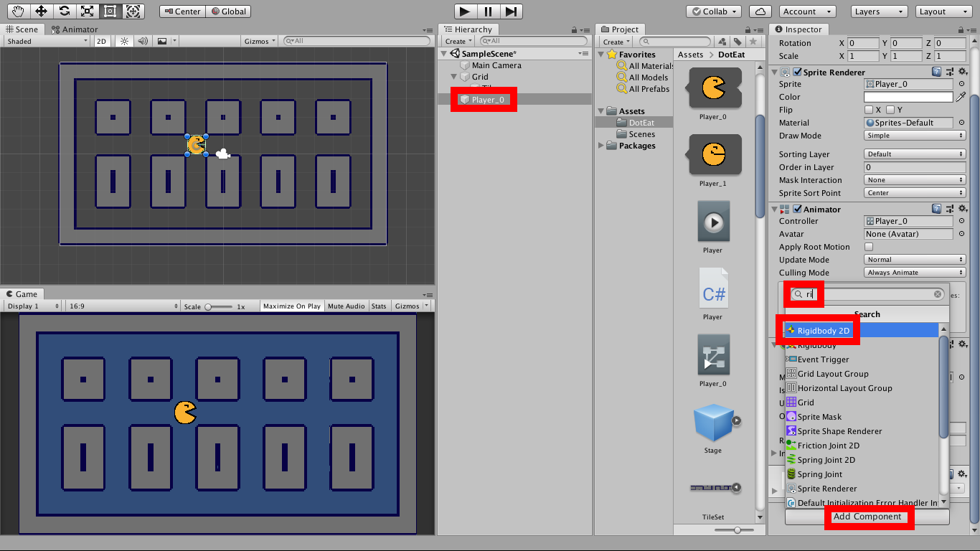
Task: Toggle Animator enabled checkbox
Action: point(797,209)
